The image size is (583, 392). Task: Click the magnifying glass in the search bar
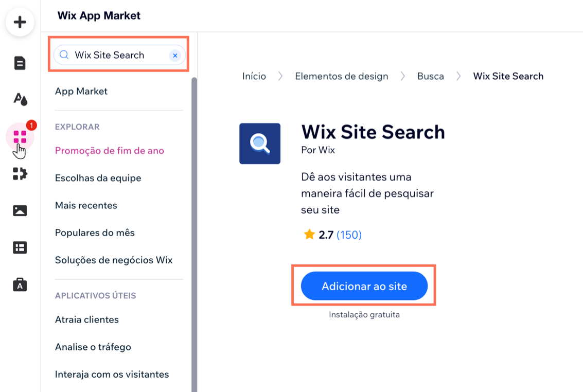click(64, 55)
